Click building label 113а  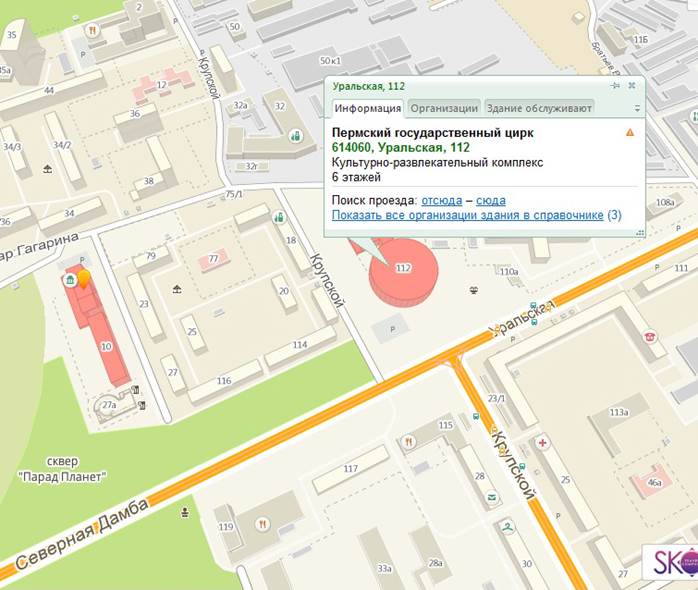click(x=619, y=412)
